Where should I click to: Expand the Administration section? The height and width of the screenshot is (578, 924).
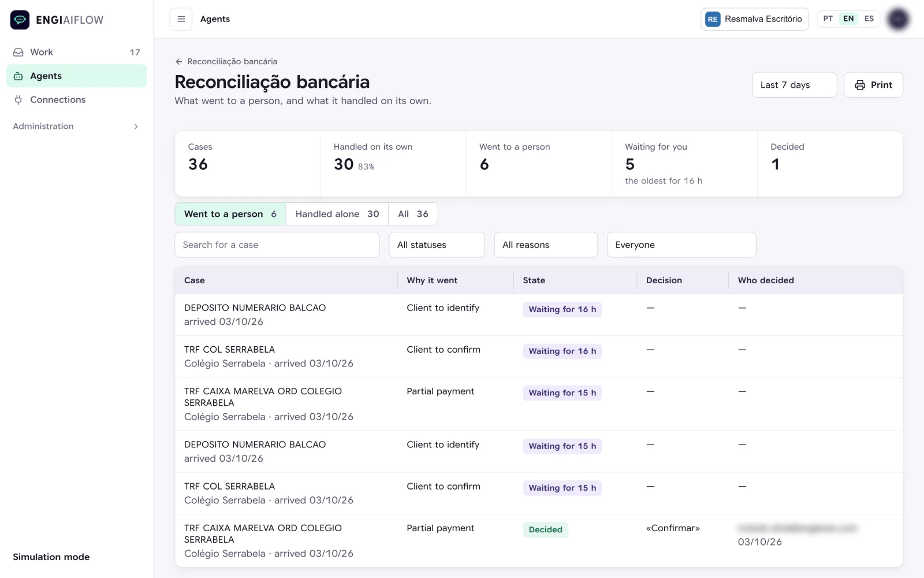[x=76, y=126]
